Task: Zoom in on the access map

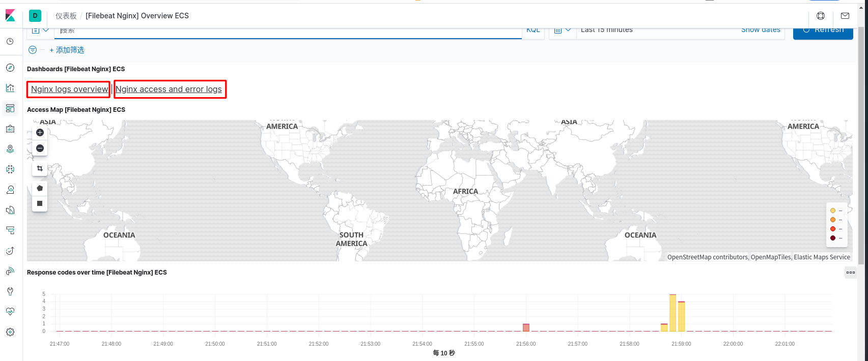Action: (x=40, y=133)
